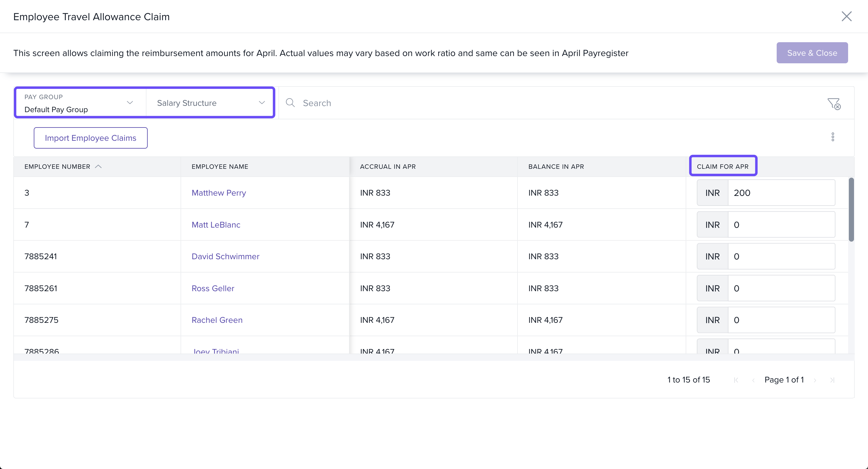Viewport: 868px width, 469px height.
Task: Open Matthew Perry employee link
Action: (x=219, y=193)
